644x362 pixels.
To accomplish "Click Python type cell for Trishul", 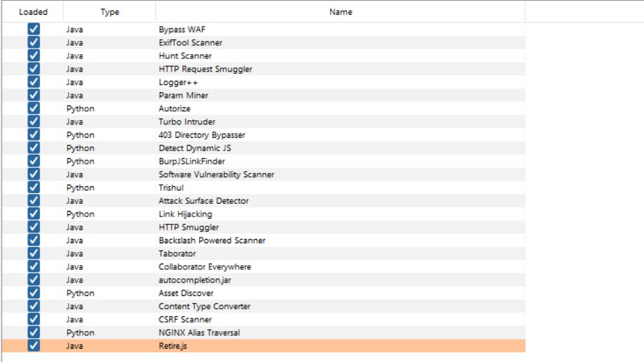I will point(80,188).
